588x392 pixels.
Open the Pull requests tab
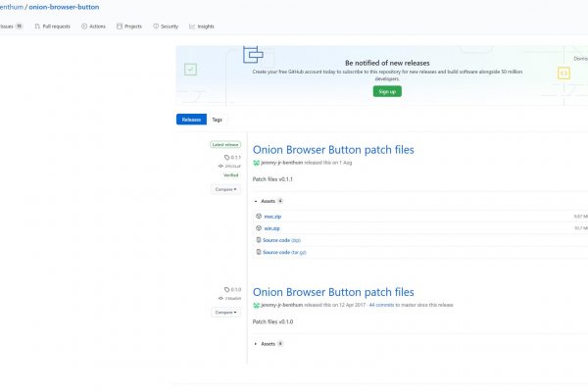pos(55,26)
